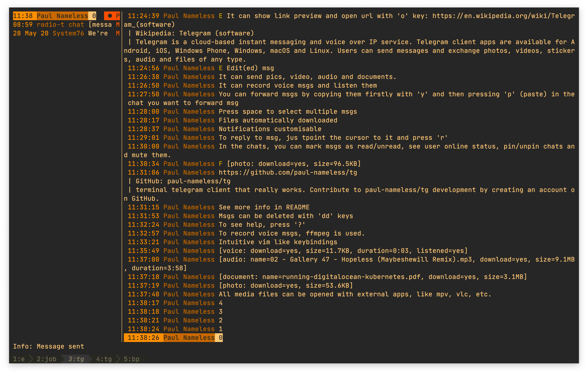The height and width of the screenshot is (374, 588).
Task: Select the 11:38:18 message '3'
Action: click(175, 312)
